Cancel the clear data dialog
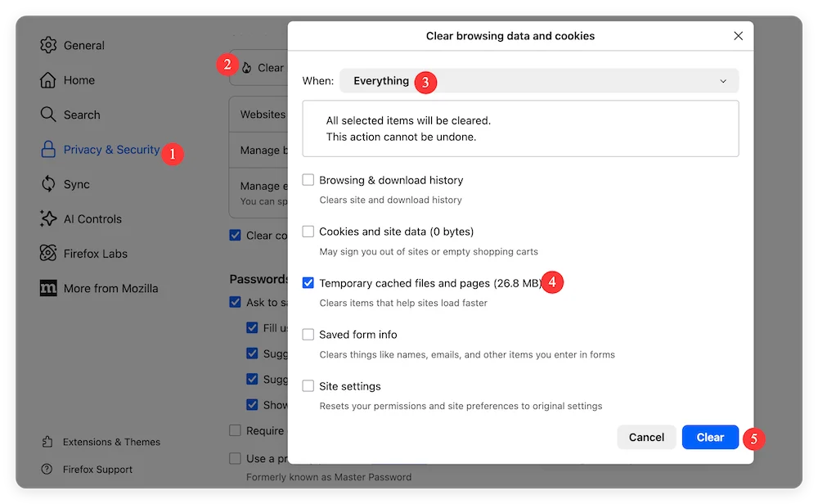Image resolution: width=818 pixels, height=504 pixels. 646,437
